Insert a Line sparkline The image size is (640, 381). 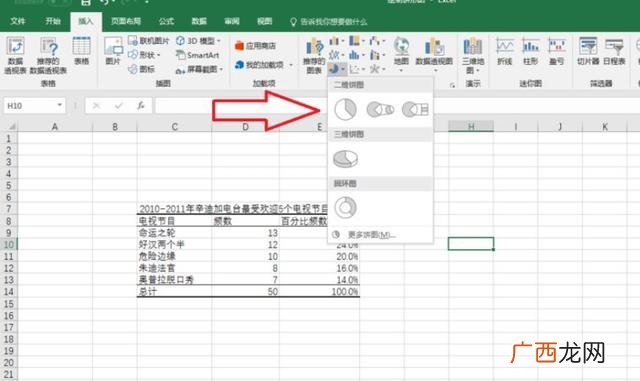(x=505, y=51)
